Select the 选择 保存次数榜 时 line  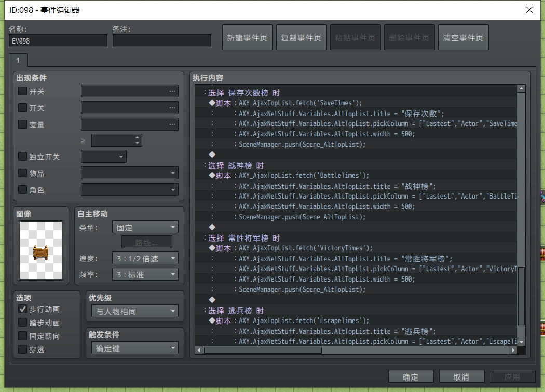[356, 93]
